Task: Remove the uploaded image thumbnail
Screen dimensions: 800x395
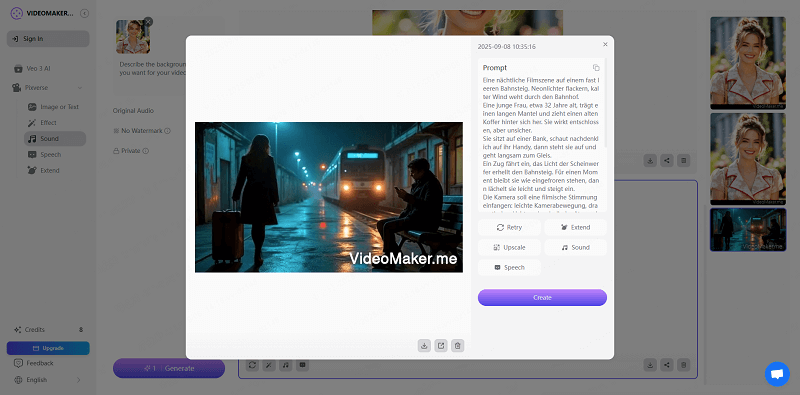Action: [148, 21]
